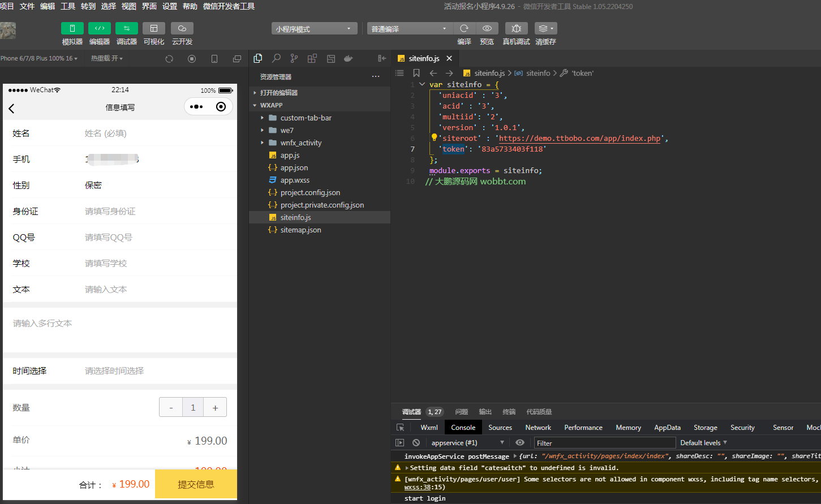
Task: Toggle the debugger panel button
Action: 126,28
